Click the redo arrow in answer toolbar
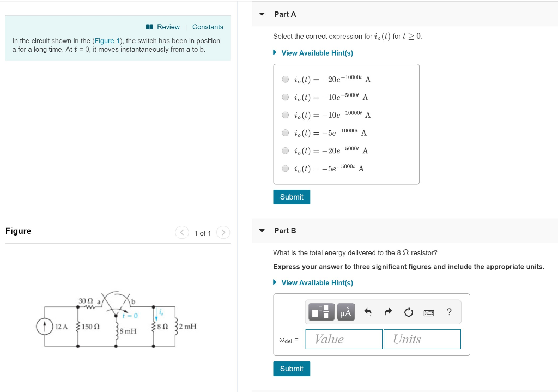Screen dimensions: 558x392 tap(388, 311)
